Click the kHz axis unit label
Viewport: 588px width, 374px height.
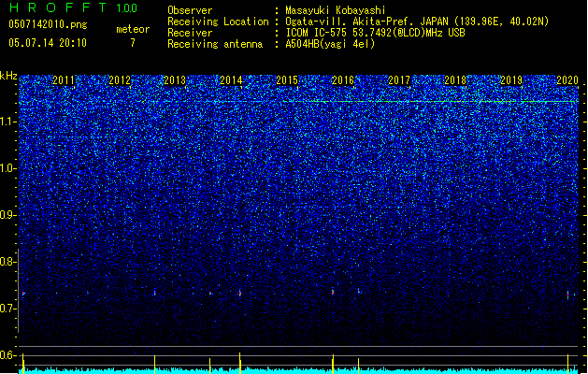(x=8, y=76)
